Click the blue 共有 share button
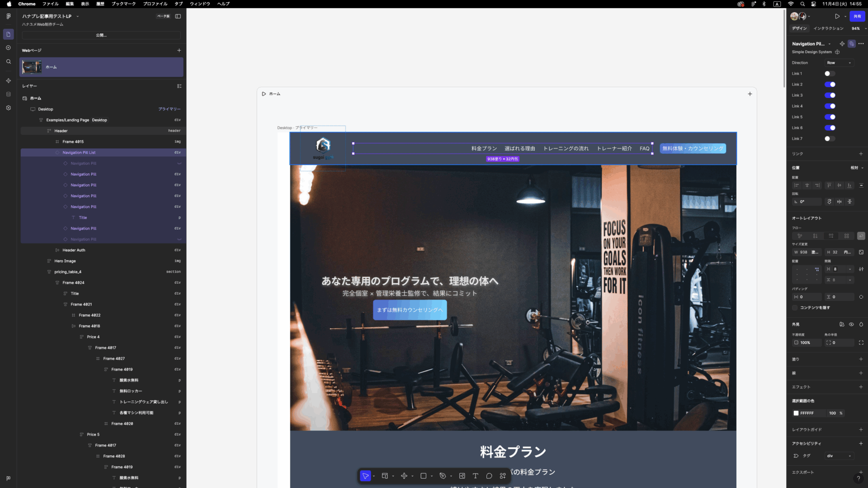Viewport: 868px width, 488px height. (857, 16)
